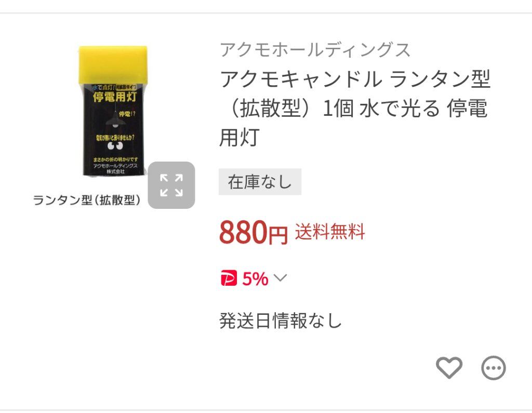Click company name at package bottom

coord(115,169)
